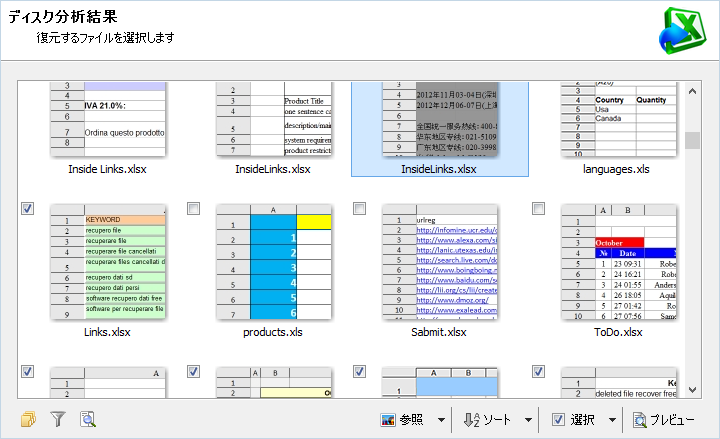The width and height of the screenshot is (720, 439).
Task: Uncheck the checkbox below Sabmit.xlsx in the bottom row
Action: click(360, 371)
